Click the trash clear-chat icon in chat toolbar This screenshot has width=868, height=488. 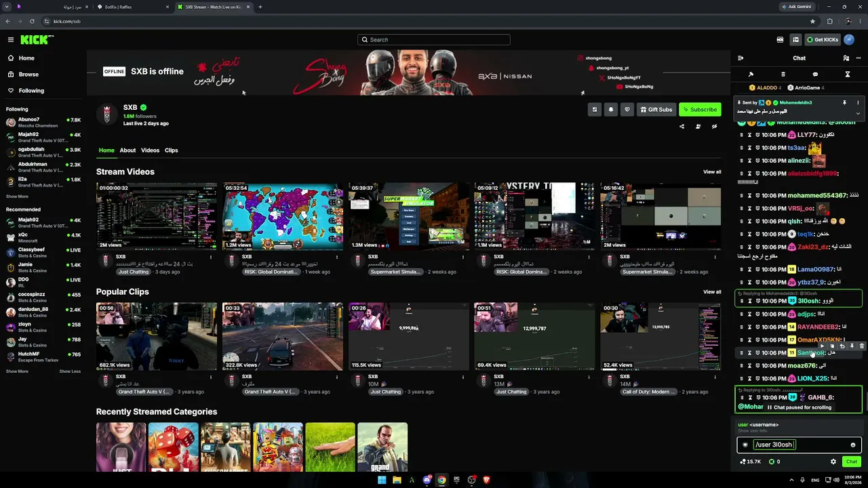click(783, 75)
